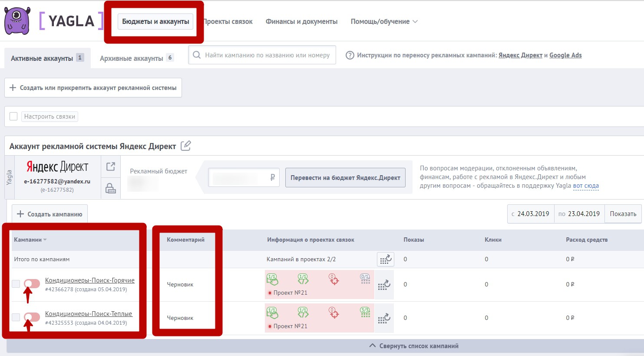Click grid 3/3 icon in Теплые row

[x=365, y=312]
